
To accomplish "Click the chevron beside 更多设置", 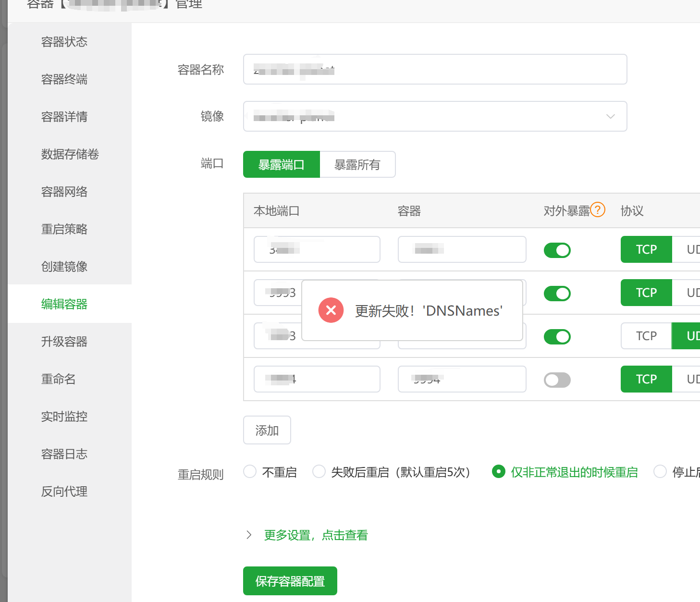I will click(x=249, y=535).
